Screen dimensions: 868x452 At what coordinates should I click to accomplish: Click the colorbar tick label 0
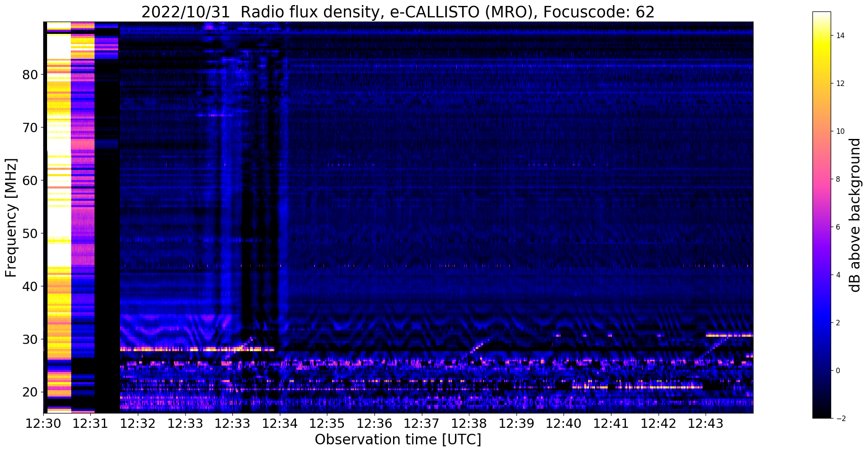(838, 371)
